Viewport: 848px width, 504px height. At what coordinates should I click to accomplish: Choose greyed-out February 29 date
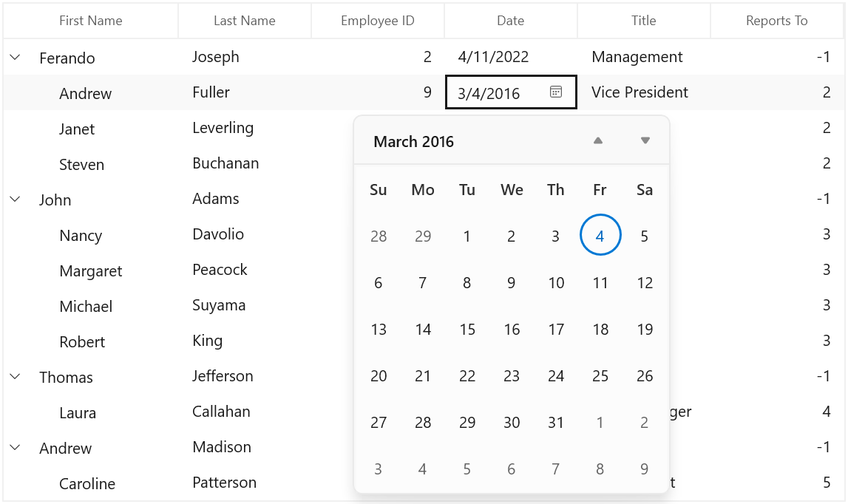pyautogui.click(x=422, y=236)
